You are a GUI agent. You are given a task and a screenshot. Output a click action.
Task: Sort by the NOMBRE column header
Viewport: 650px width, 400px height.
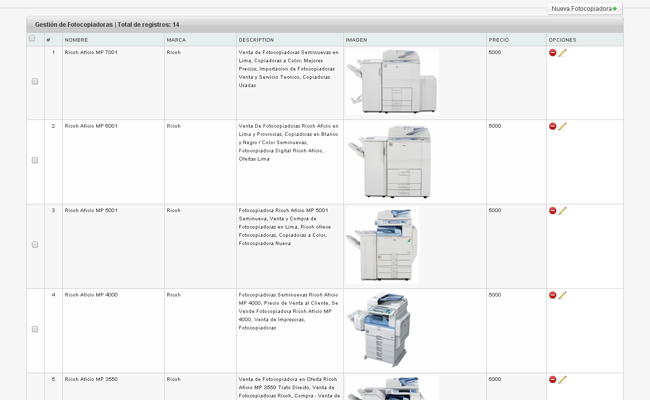pyautogui.click(x=77, y=40)
